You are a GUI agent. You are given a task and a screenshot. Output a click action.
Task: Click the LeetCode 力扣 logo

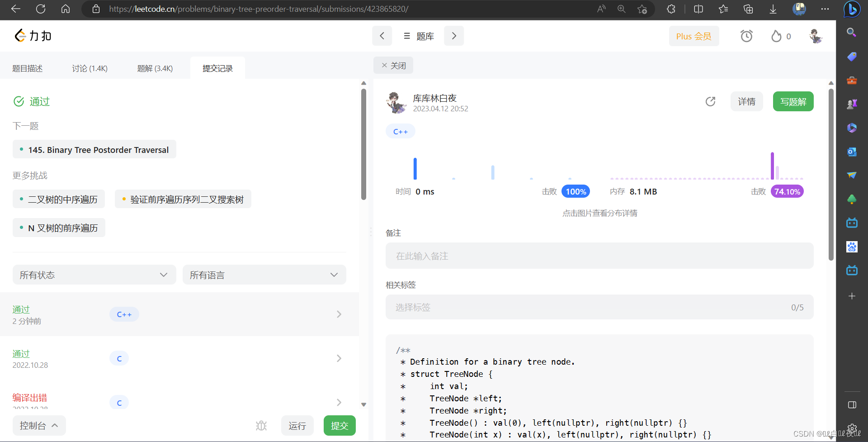point(33,36)
